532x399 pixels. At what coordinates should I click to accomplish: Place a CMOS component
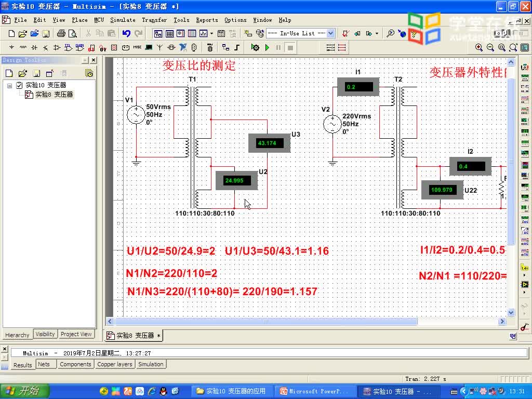(x=79, y=47)
